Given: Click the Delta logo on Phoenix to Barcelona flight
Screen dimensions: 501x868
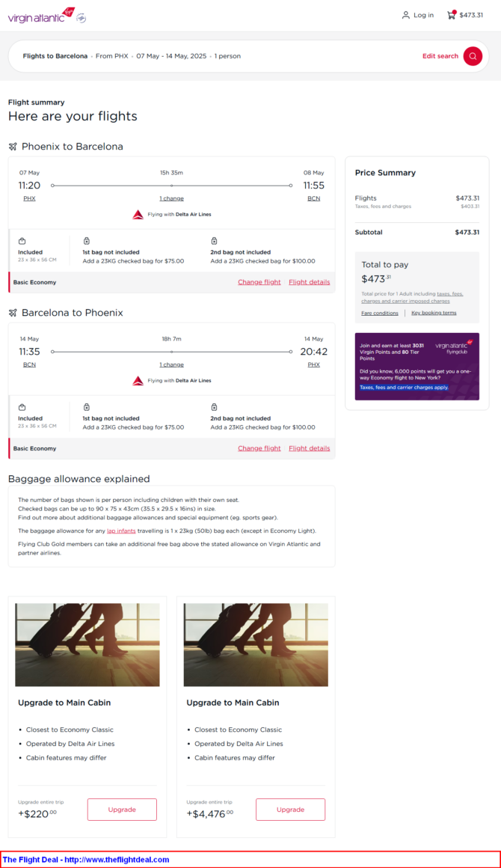Looking at the screenshot, I should (x=138, y=215).
